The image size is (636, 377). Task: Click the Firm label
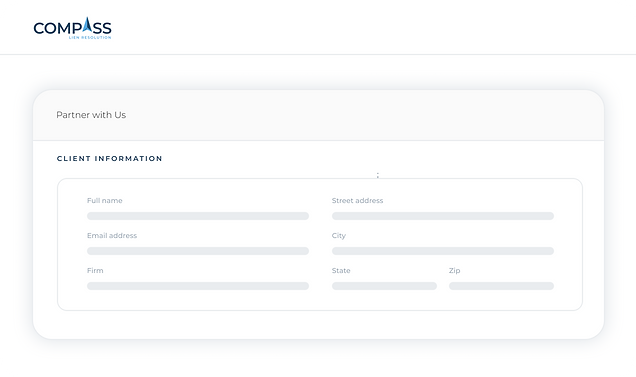95,270
